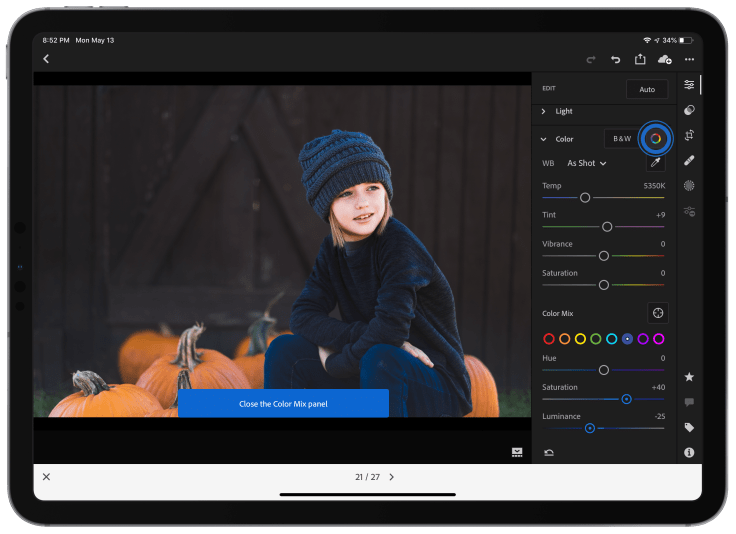Image resolution: width=736 pixels, height=534 pixels.
Task: Select the green color mix circle
Action: click(596, 339)
